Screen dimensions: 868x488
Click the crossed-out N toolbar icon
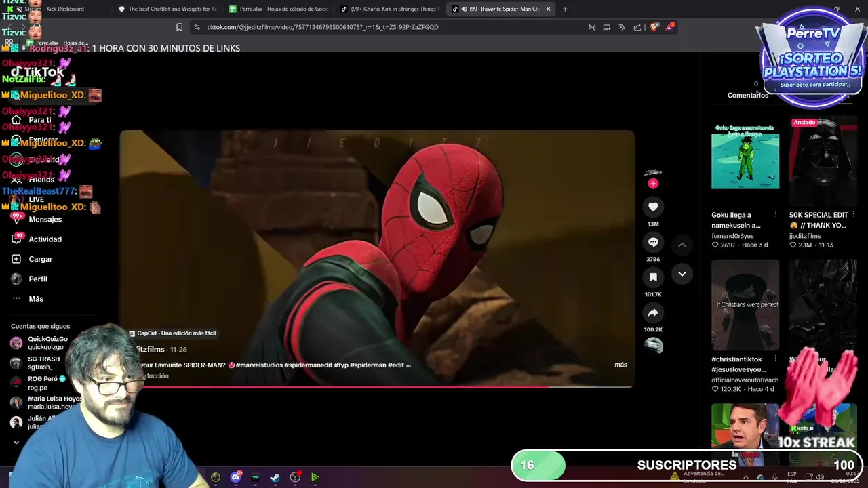tap(592, 27)
